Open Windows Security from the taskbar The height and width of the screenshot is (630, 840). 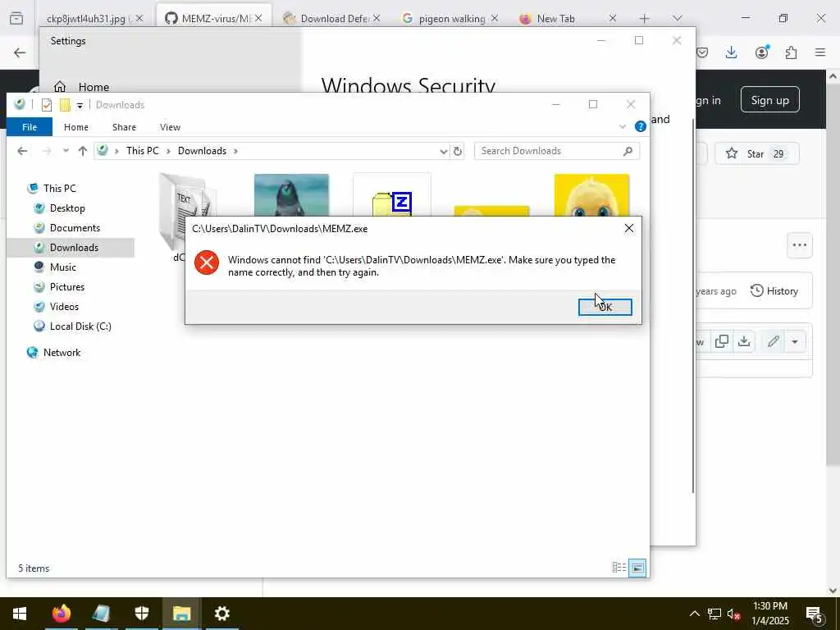[141, 614]
